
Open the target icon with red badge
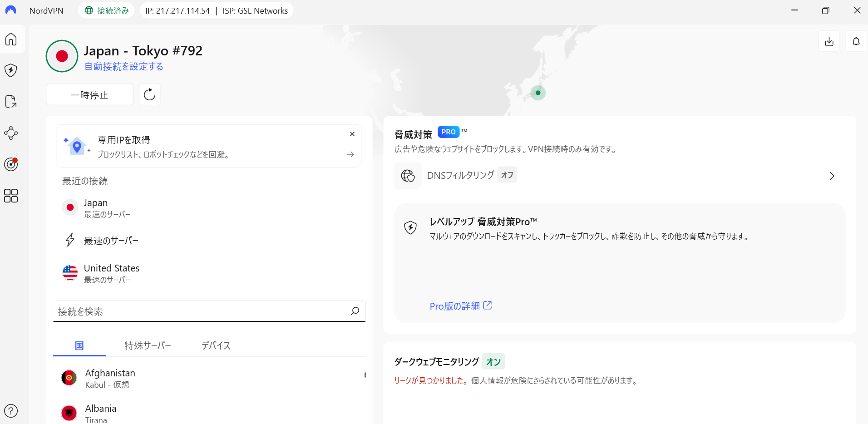coord(11,164)
